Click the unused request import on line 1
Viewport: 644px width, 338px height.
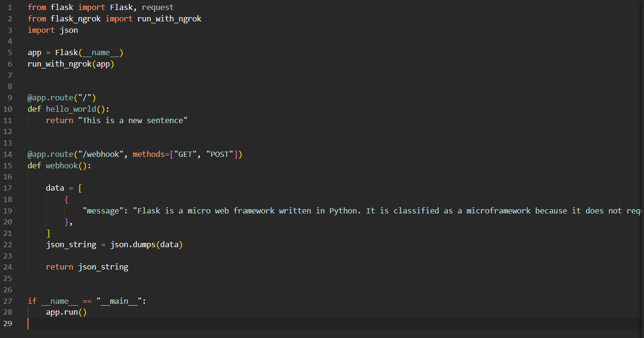(157, 7)
